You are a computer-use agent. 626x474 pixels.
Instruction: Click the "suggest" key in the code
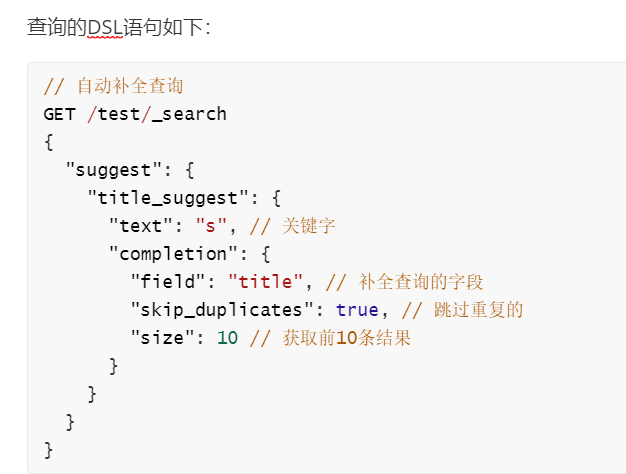114,170
